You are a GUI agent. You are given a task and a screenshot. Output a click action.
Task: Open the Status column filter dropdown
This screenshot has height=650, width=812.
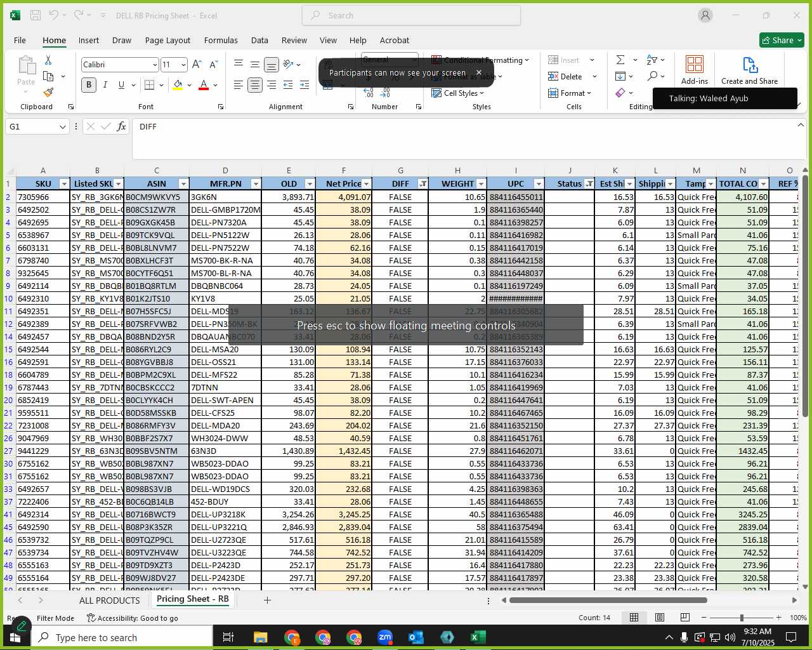tap(589, 184)
